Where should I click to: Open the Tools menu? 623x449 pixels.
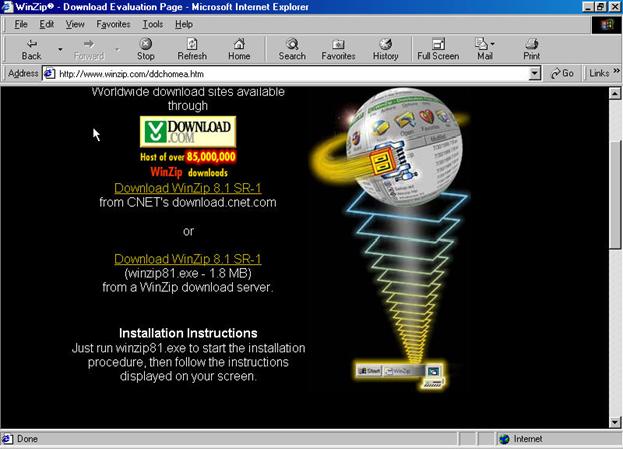(153, 24)
